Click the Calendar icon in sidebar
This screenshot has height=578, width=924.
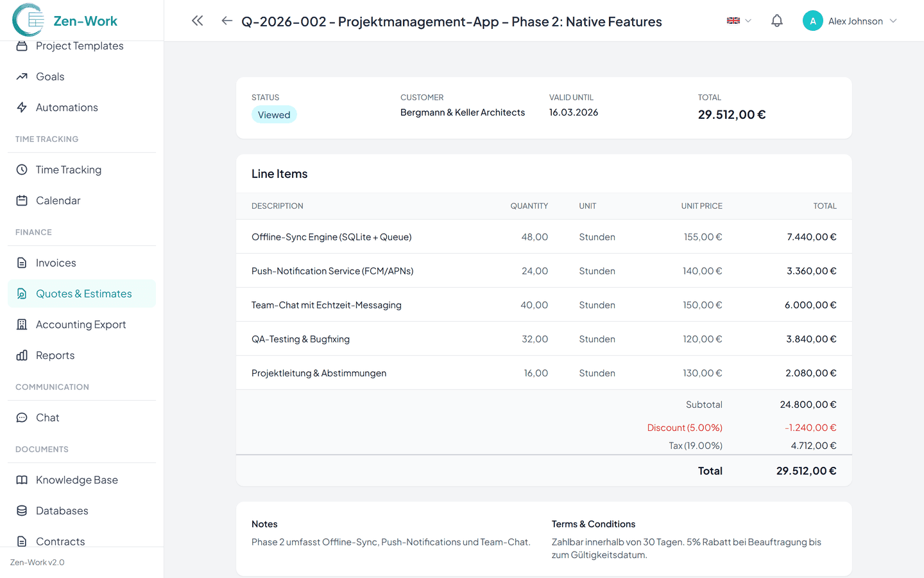click(x=22, y=200)
